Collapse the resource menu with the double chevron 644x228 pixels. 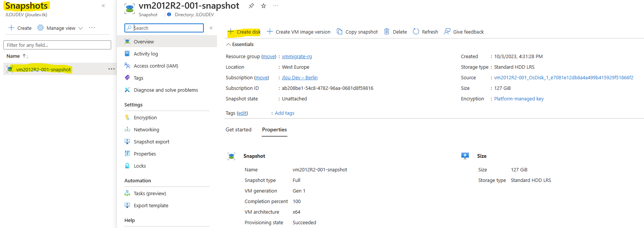(x=211, y=28)
